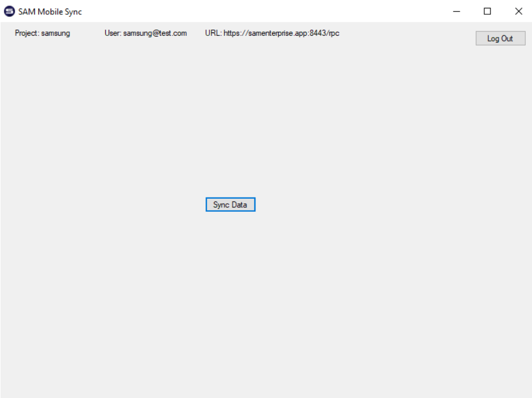
Task: Select the Project: samsung label
Action: (x=43, y=33)
